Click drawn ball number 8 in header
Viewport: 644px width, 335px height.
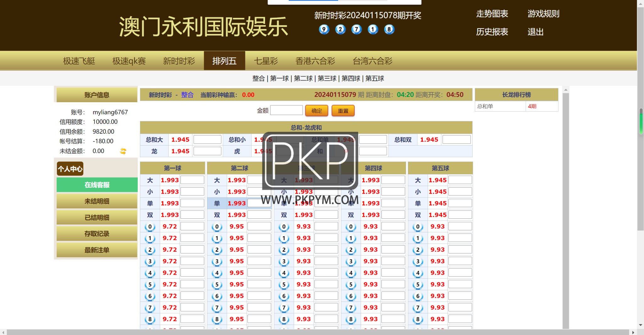click(389, 30)
